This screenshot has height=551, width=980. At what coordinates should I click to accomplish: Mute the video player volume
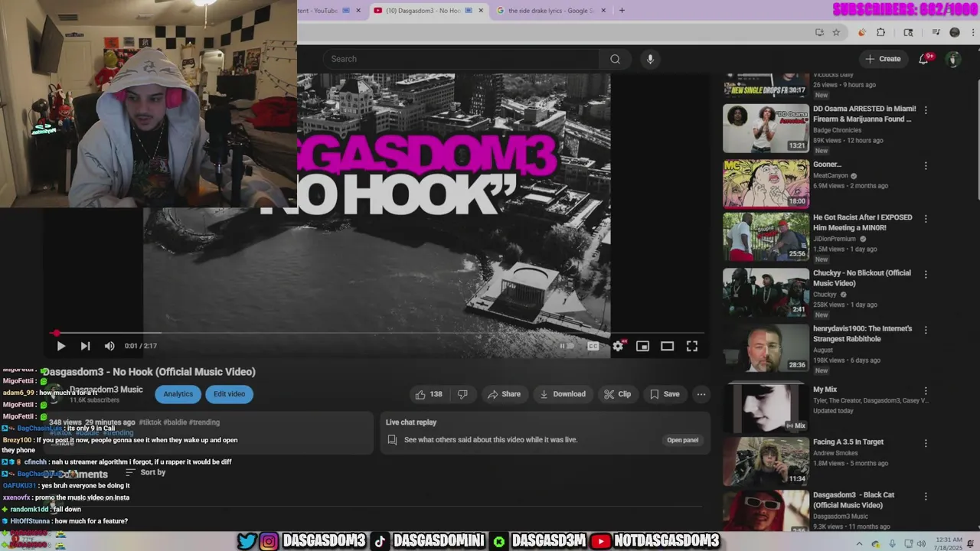click(x=109, y=346)
